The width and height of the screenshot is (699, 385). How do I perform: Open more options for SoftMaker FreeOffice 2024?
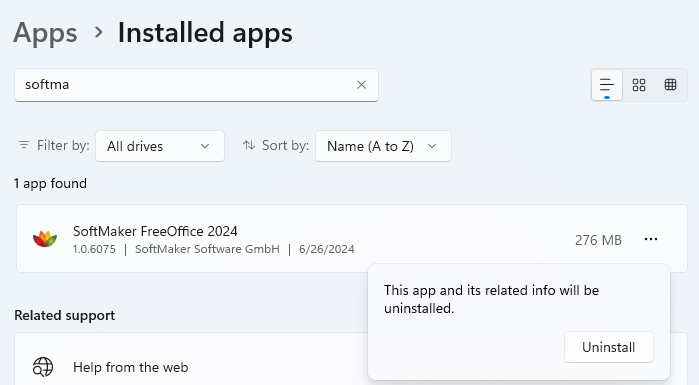click(651, 239)
